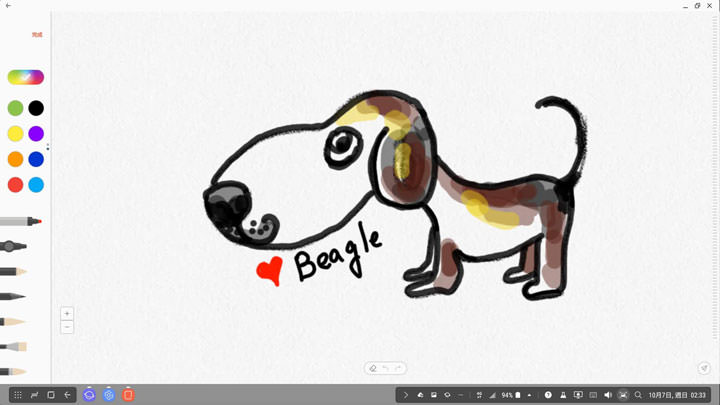
Task: Open the app launcher grid in taskbar
Action: 18,395
